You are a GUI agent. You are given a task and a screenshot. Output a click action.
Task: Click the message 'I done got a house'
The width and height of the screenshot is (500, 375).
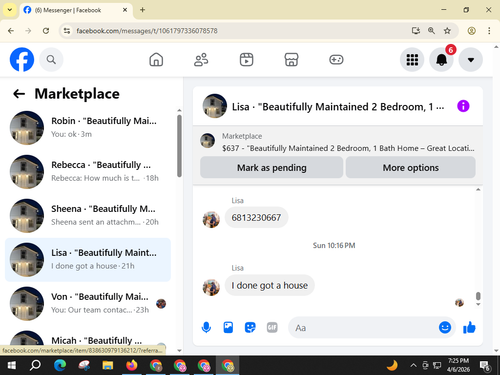point(269,285)
